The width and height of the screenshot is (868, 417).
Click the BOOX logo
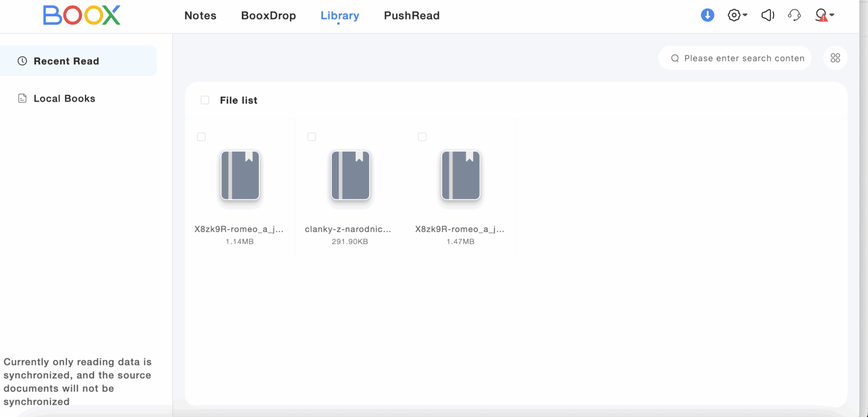(82, 15)
